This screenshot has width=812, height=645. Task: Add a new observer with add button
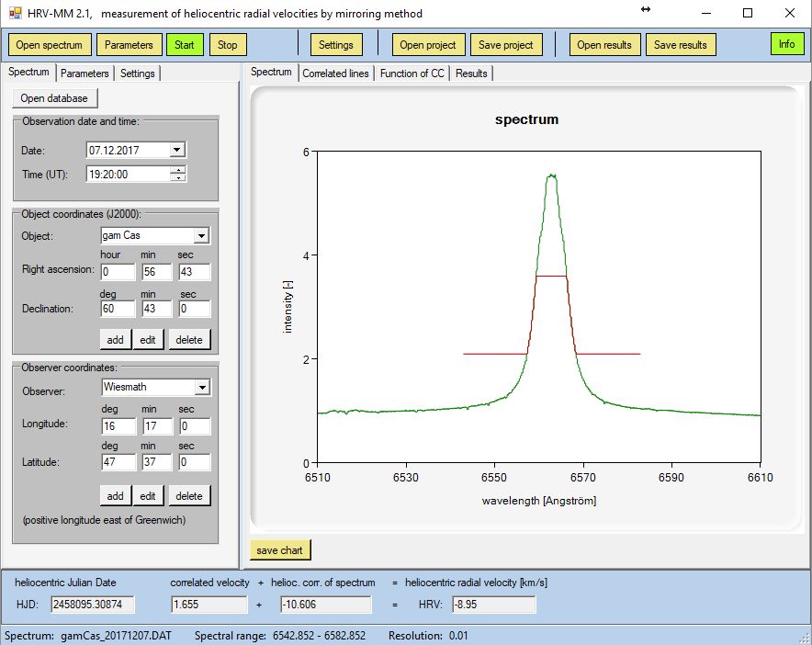[116, 496]
